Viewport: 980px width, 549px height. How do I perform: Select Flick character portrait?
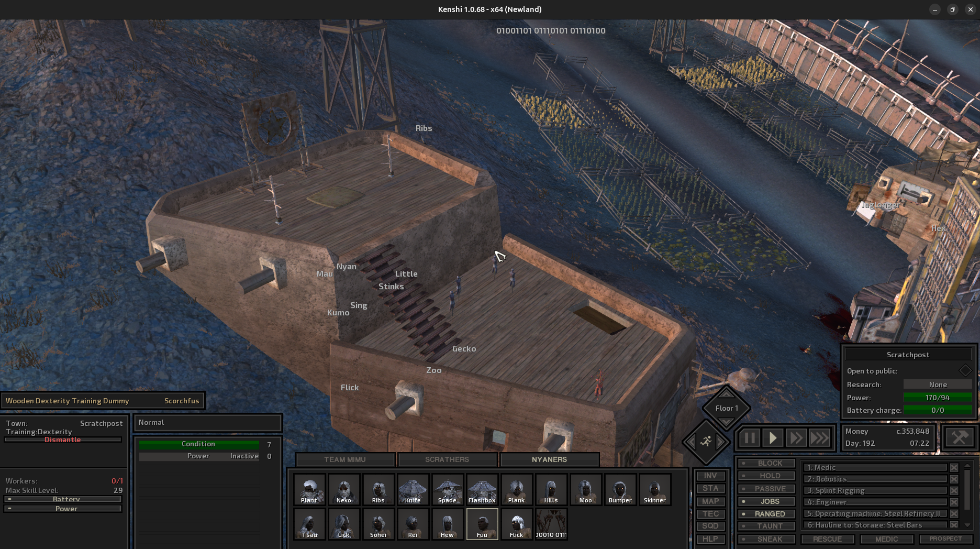click(x=517, y=524)
